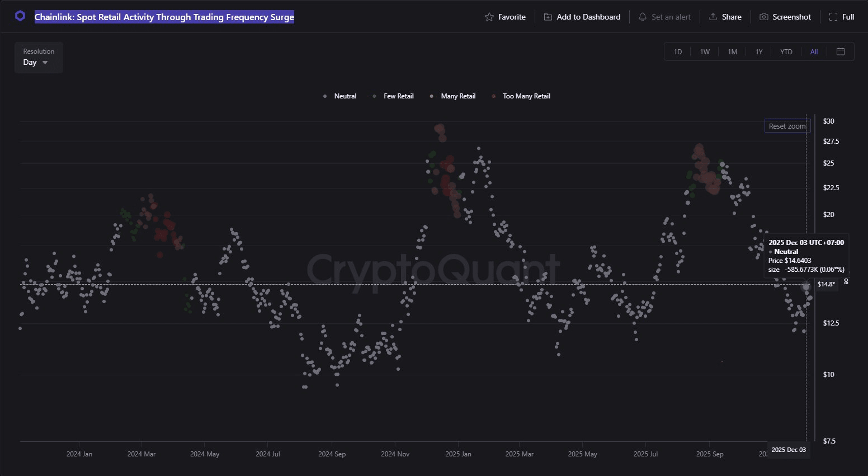868x476 pixels.
Task: Toggle the Neutral series in legend
Action: pos(340,96)
